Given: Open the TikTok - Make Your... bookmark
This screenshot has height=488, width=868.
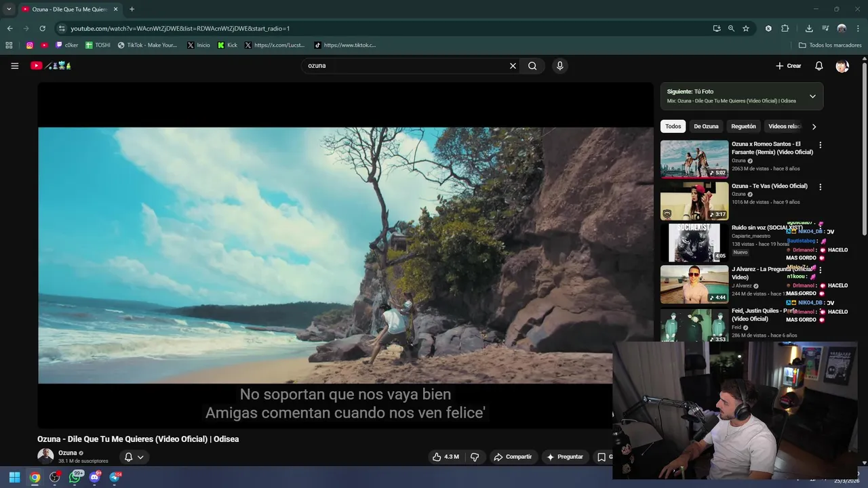Looking at the screenshot, I should coord(147,45).
